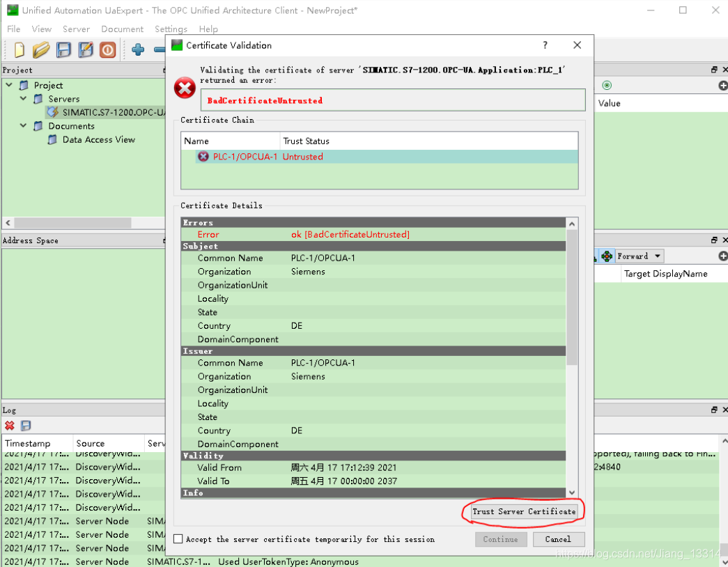Viewport: 728px width, 567px height.
Task: Enable accept certificate temporarily checkbox
Action: coord(178,539)
